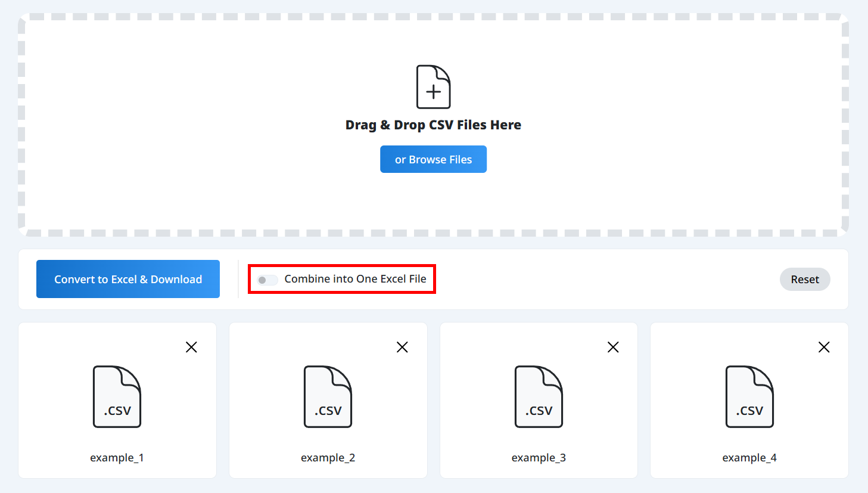Hit the Reset button
The width and height of the screenshot is (868, 493).
tap(804, 280)
